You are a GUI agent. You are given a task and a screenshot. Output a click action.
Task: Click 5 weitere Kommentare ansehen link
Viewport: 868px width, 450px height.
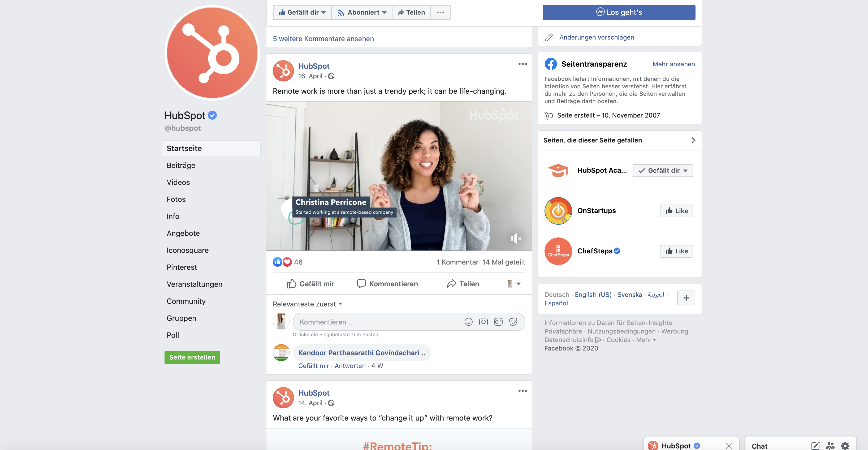click(x=323, y=37)
